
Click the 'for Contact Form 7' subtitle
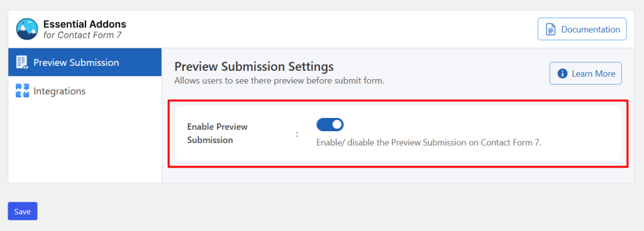pos(82,35)
